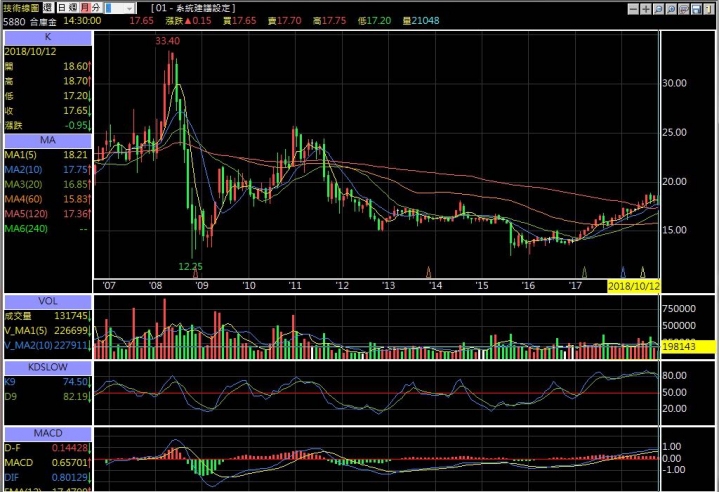Image resolution: width=720 pixels, height=492 pixels.
Task: Click the DIF 0.80129 row
Action: (x=48, y=477)
